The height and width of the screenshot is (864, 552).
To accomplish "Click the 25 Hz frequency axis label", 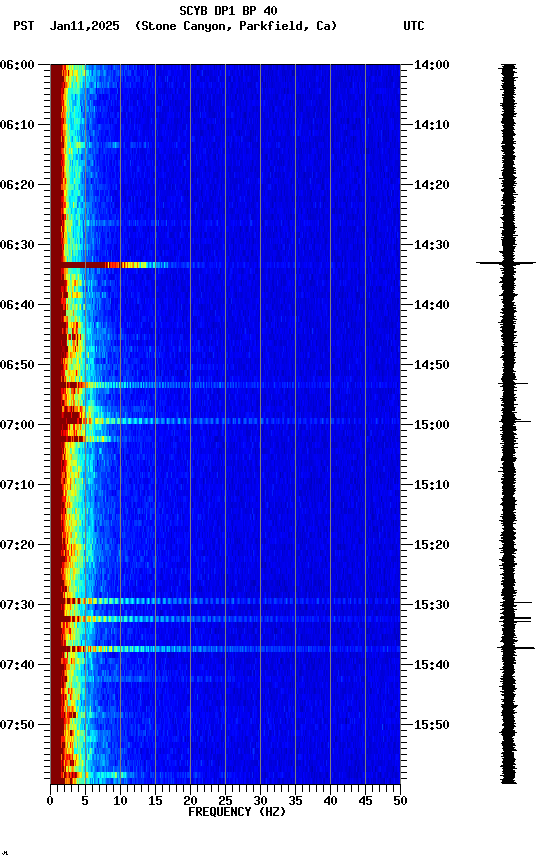I will click(x=225, y=801).
